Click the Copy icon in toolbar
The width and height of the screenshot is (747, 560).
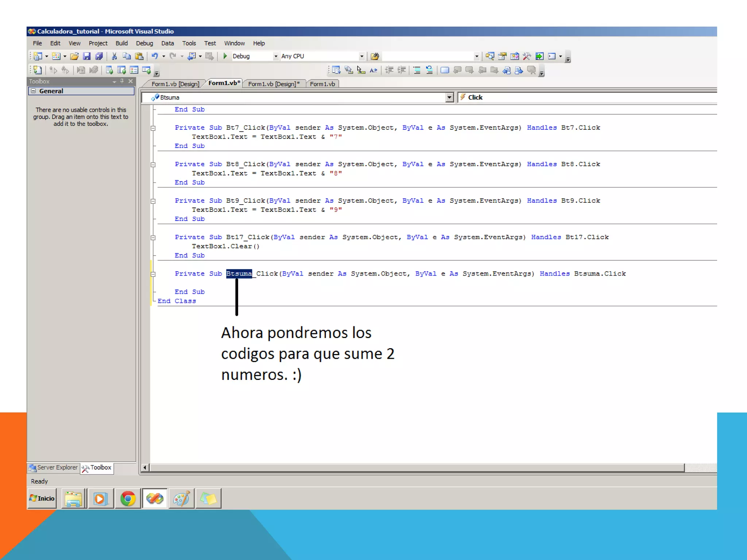pyautogui.click(x=127, y=56)
